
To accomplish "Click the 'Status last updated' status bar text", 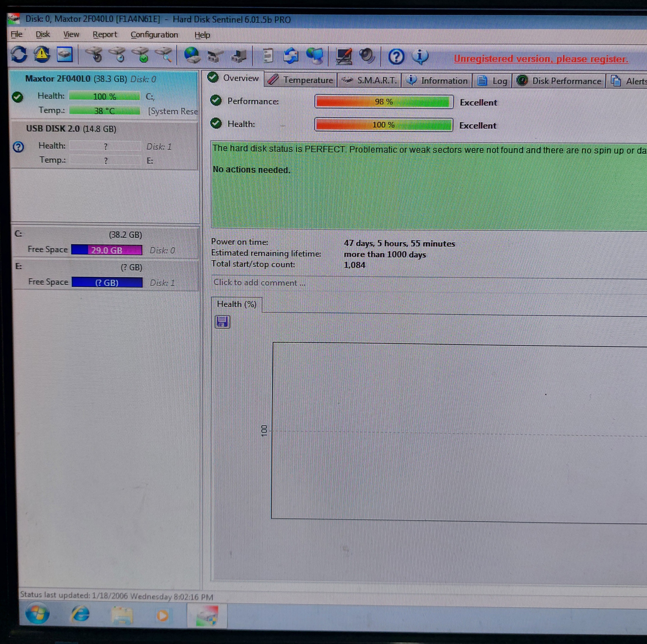I will (x=117, y=596).
